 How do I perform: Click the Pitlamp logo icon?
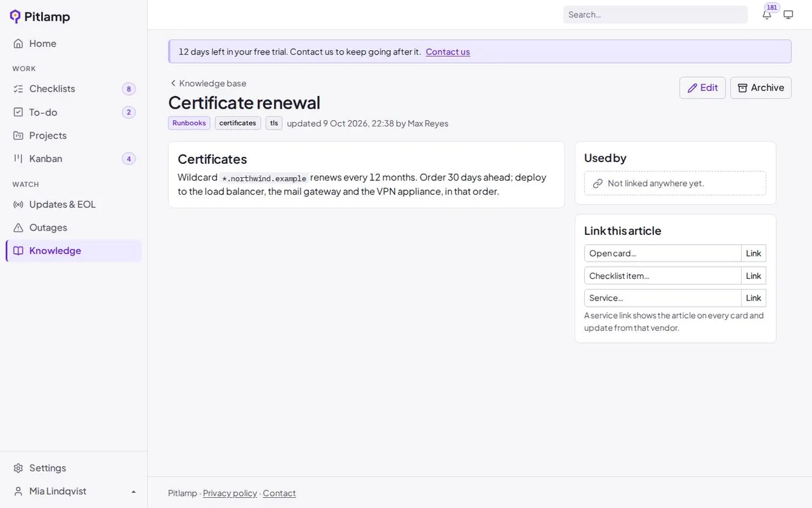point(15,17)
